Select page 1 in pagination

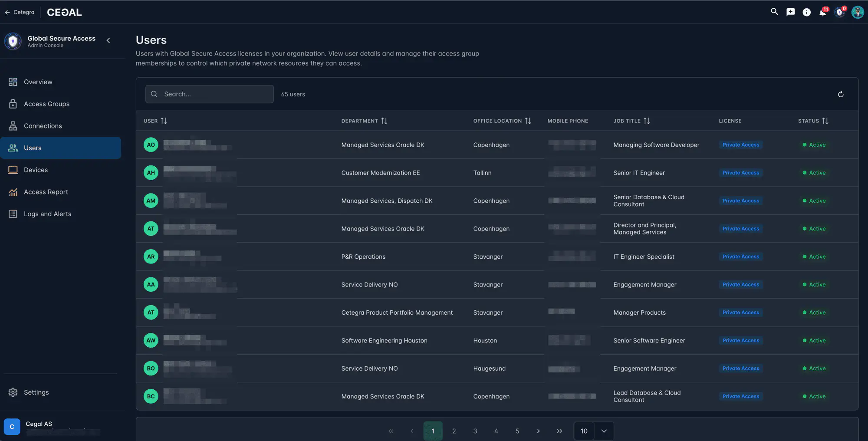click(433, 431)
